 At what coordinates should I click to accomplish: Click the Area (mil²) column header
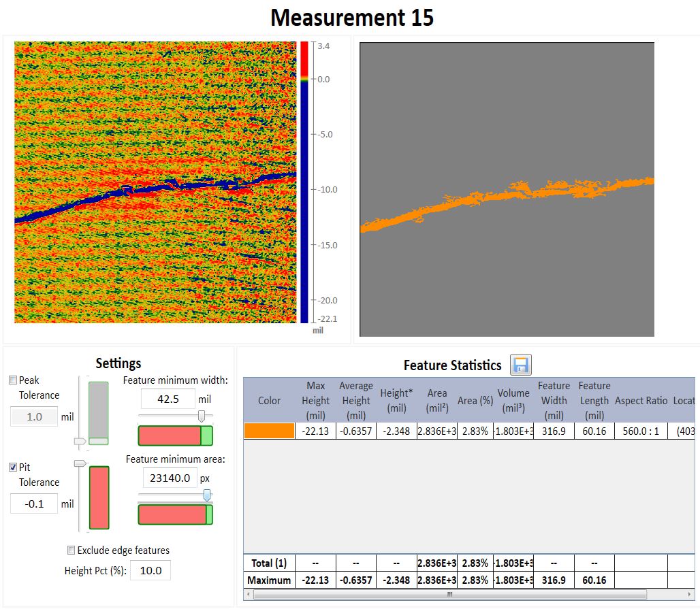pos(437,400)
